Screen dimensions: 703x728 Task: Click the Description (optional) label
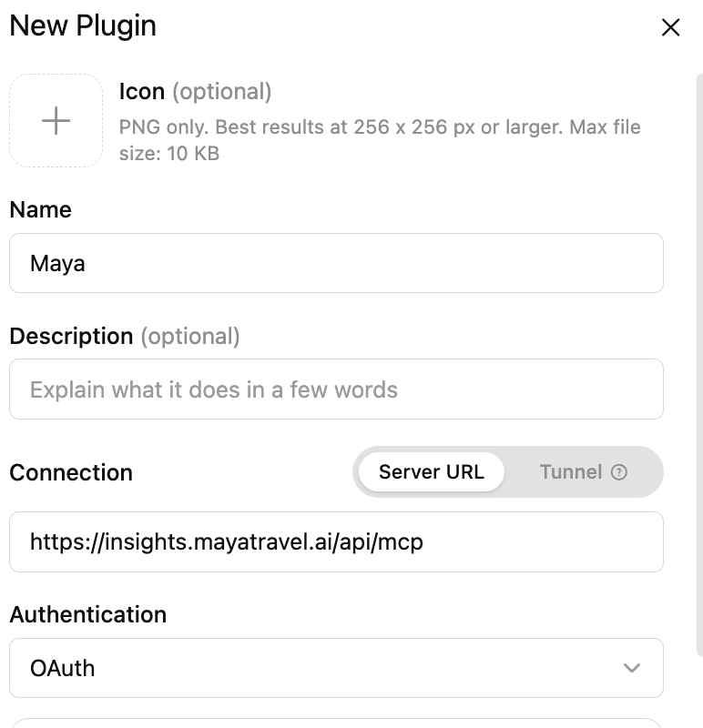[x=125, y=336]
